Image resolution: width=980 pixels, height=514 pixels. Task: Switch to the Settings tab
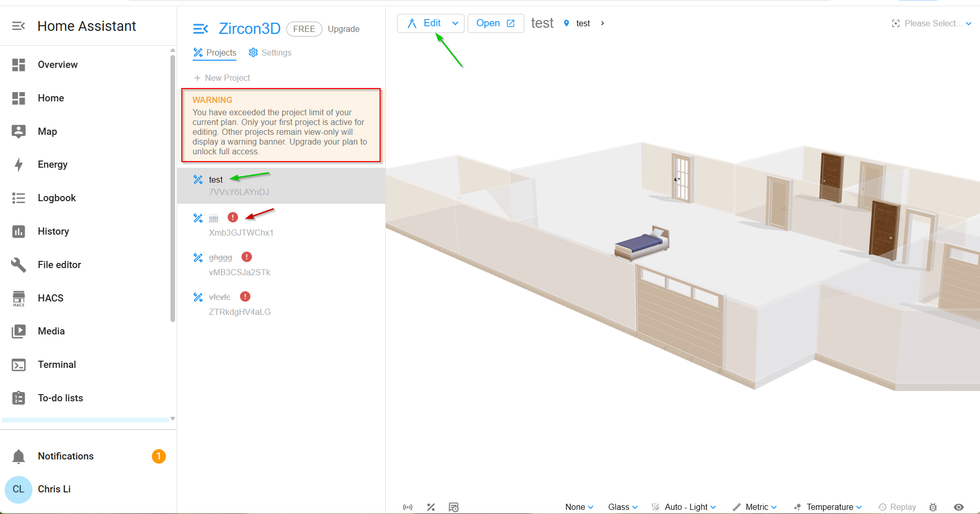[270, 53]
